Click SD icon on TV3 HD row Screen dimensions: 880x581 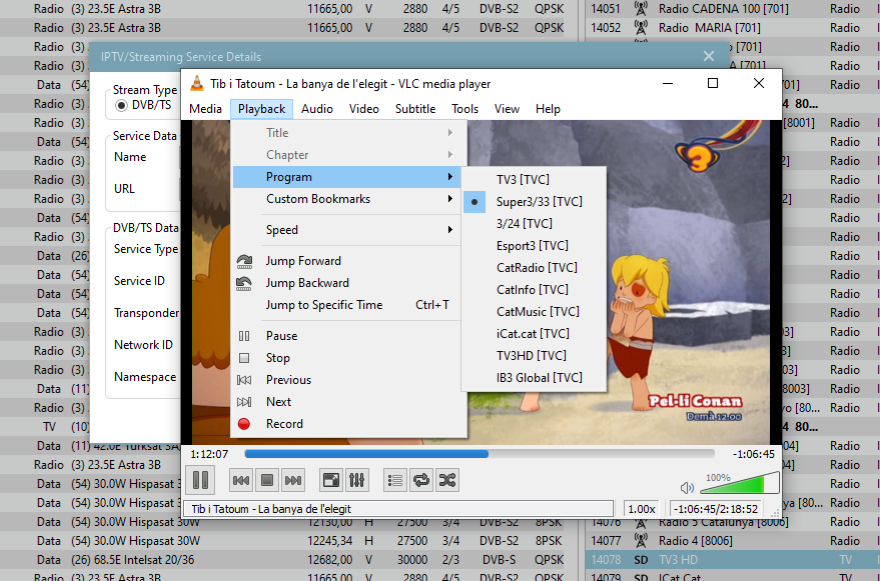[x=641, y=560]
